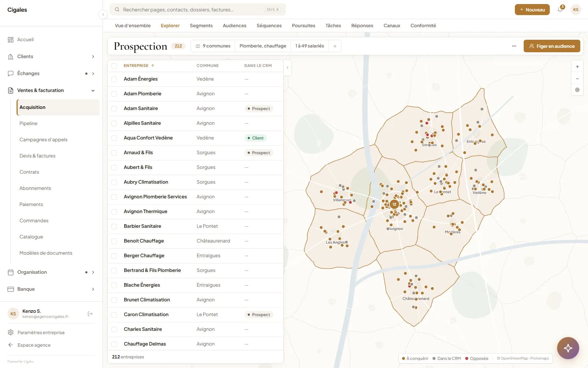Go back to Espace agence arrow

(11, 345)
